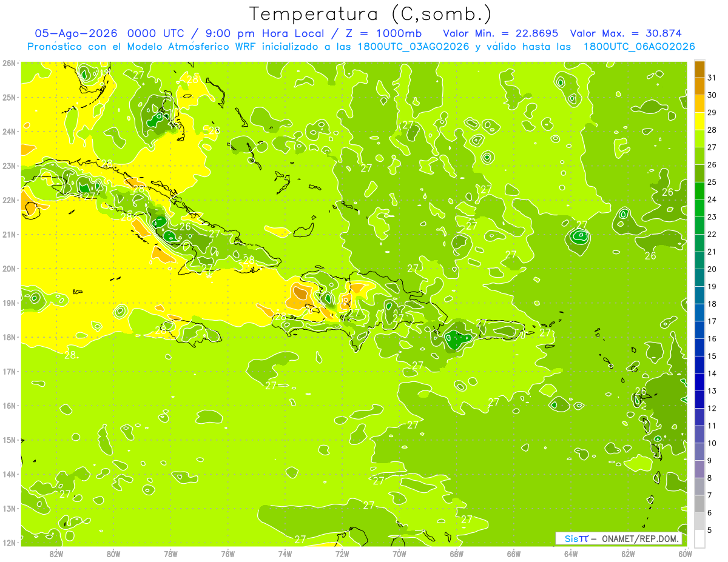Click the latitude label "19N"

(9, 303)
